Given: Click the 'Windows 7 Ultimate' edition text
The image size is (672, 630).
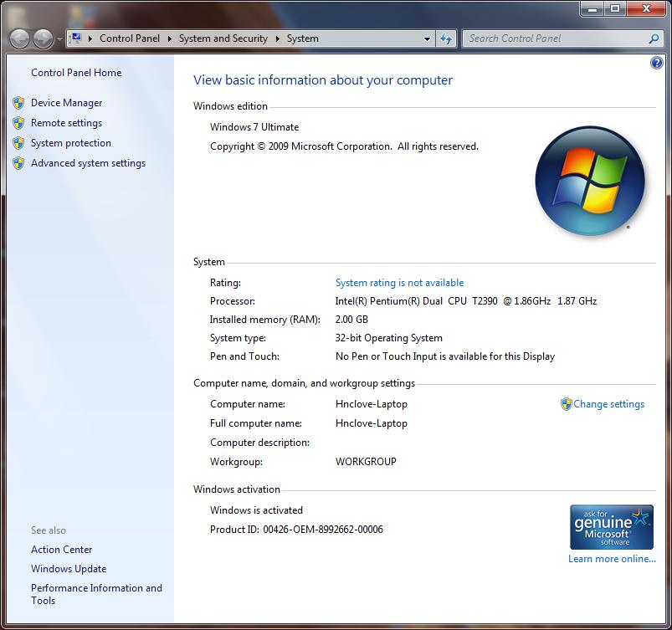Looking at the screenshot, I should tap(254, 127).
